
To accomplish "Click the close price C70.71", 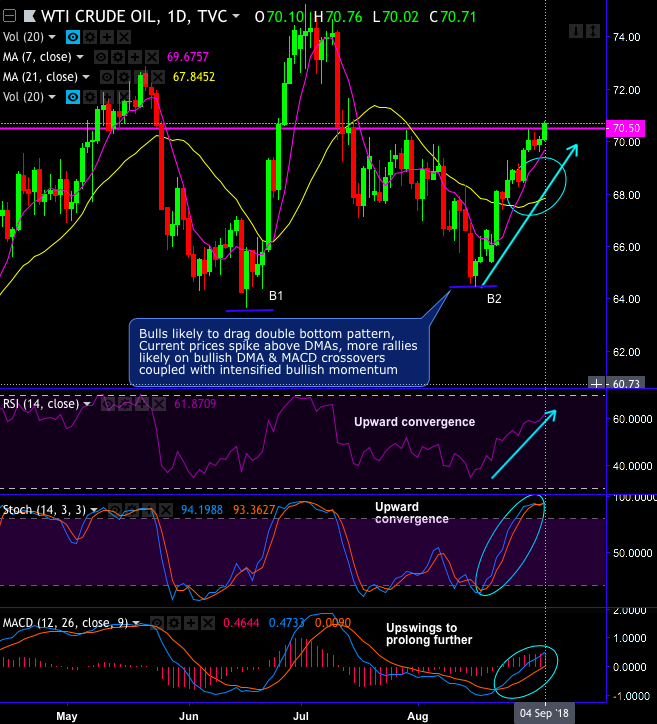I will coord(452,17).
